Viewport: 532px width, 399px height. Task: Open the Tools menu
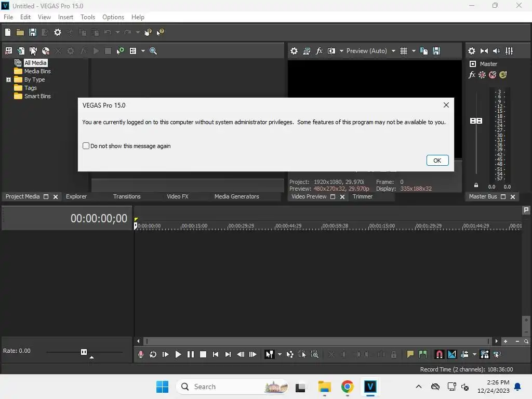click(x=87, y=17)
